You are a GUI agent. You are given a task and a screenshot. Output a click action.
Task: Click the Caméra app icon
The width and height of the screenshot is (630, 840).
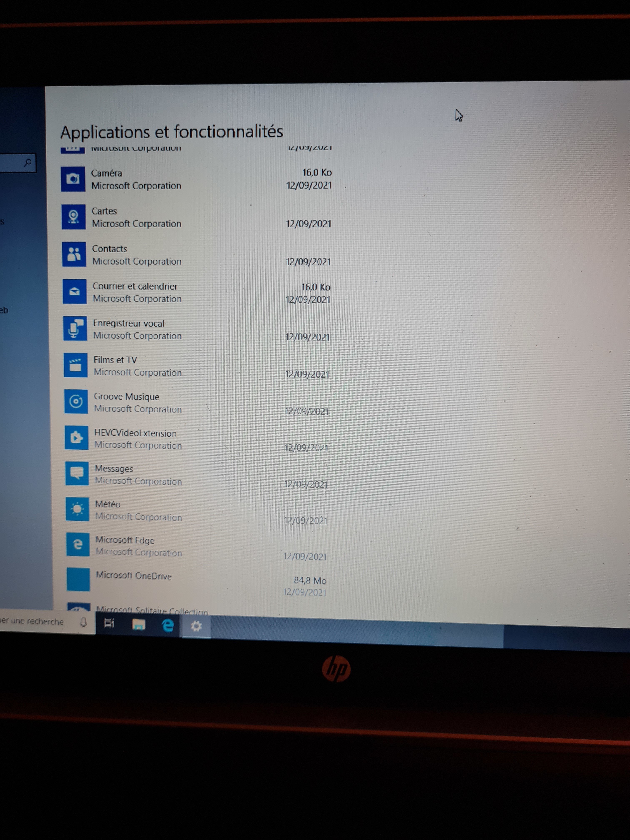click(73, 179)
